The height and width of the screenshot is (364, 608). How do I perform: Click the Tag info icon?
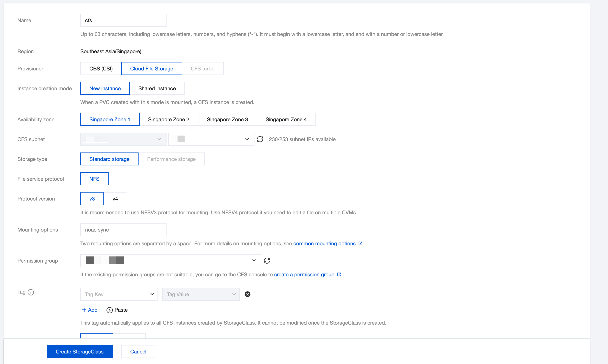coord(31,292)
